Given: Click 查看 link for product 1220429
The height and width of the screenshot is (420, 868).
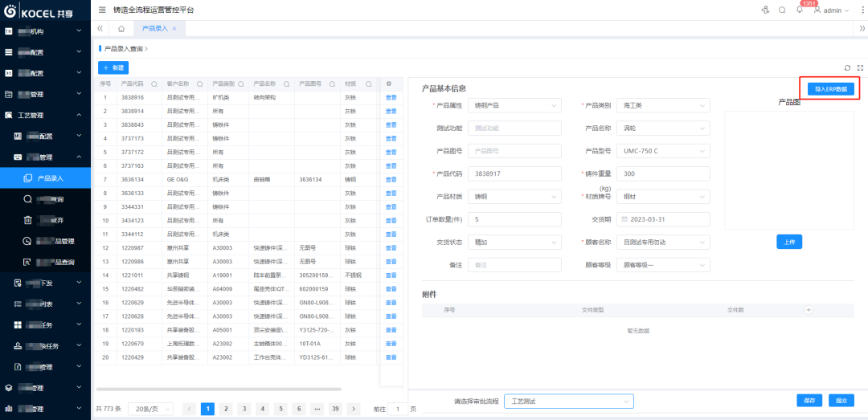Looking at the screenshot, I should [391, 357].
